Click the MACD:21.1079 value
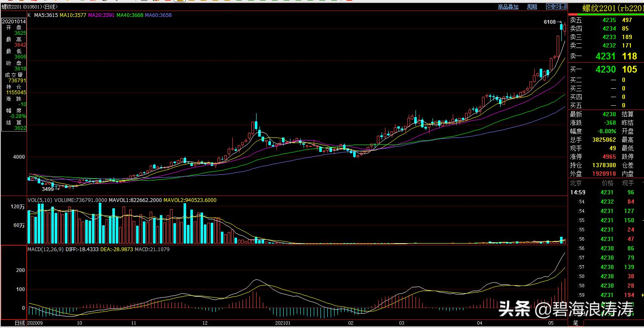This screenshot has width=644, height=328. pyautogui.click(x=152, y=250)
